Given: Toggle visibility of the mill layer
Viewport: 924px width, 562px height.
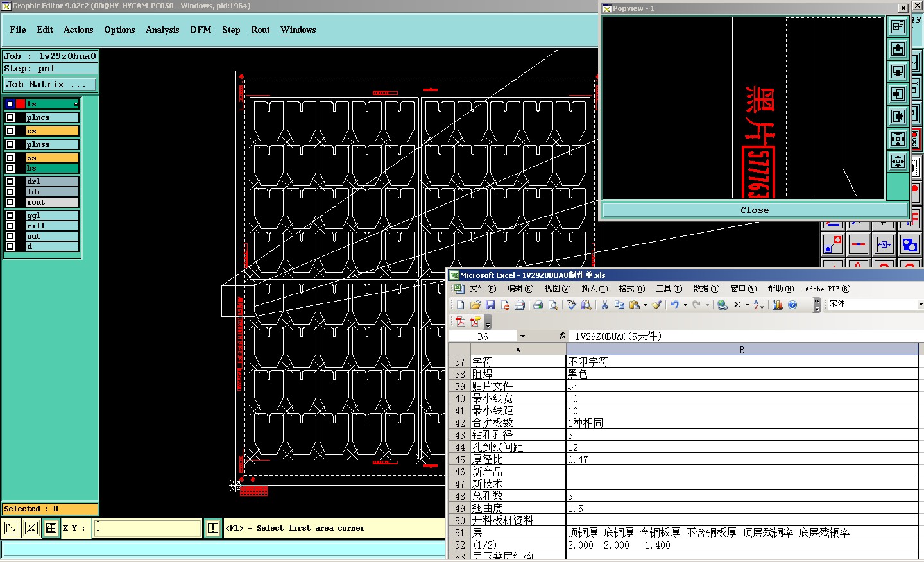Looking at the screenshot, I should [10, 226].
